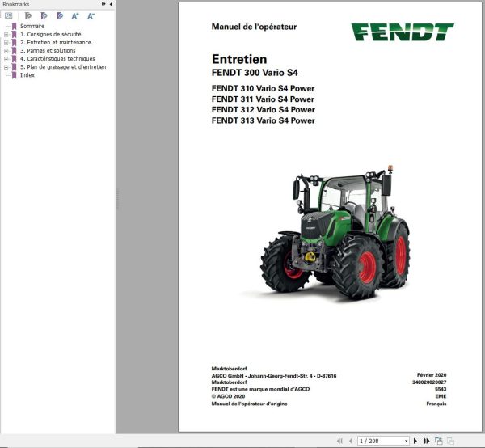Go to the first page

(340, 441)
